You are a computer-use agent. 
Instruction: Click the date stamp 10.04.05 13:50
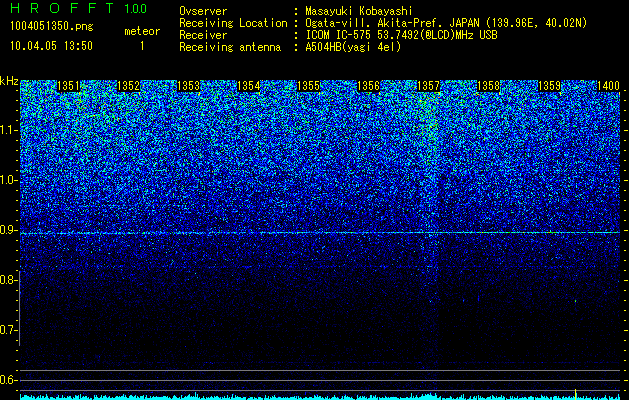coord(51,46)
